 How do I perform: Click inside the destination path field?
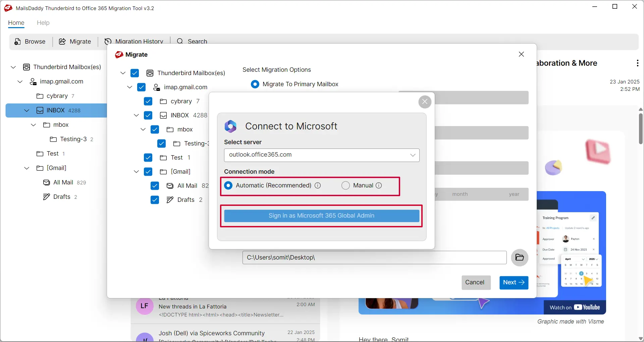coord(369,258)
